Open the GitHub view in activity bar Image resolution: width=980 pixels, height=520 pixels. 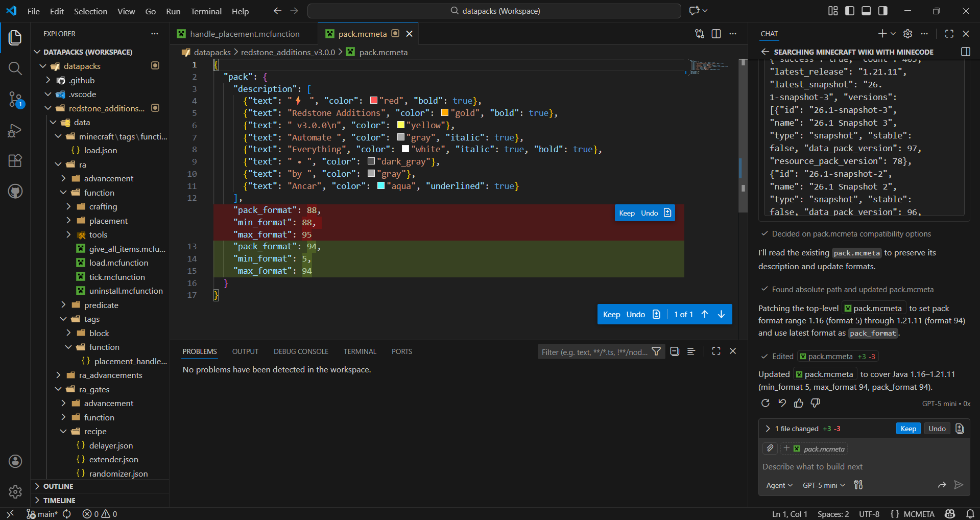tap(15, 192)
